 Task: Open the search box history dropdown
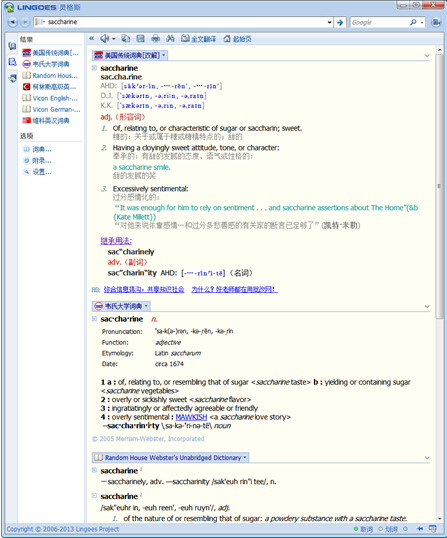(x=329, y=22)
